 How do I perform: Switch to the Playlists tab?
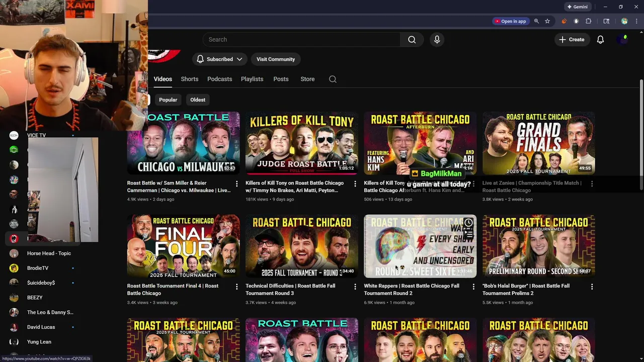[x=252, y=79]
